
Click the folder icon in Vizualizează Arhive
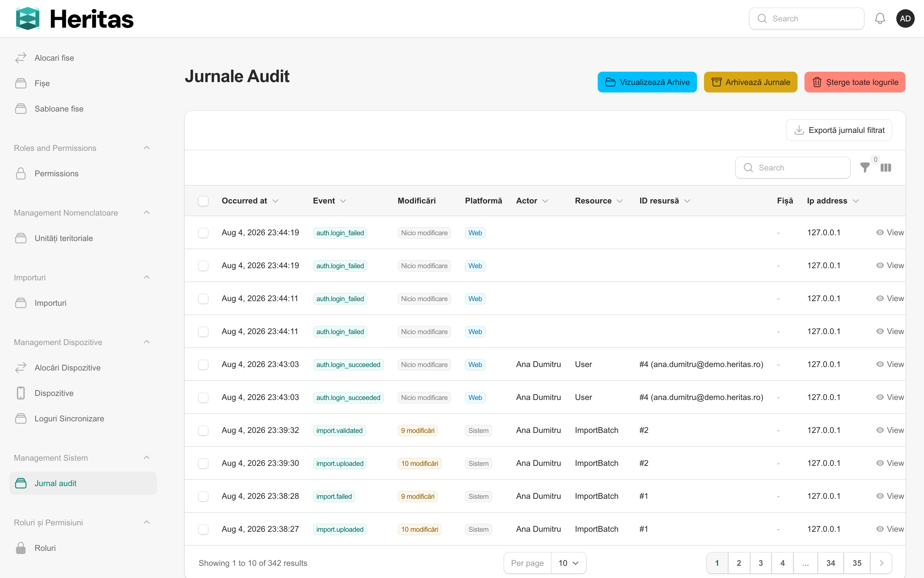pos(610,82)
